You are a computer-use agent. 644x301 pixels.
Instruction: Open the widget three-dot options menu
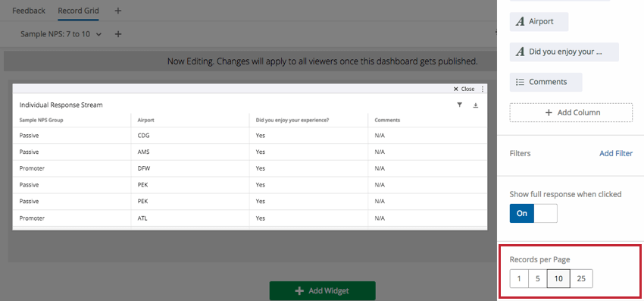pos(483,89)
